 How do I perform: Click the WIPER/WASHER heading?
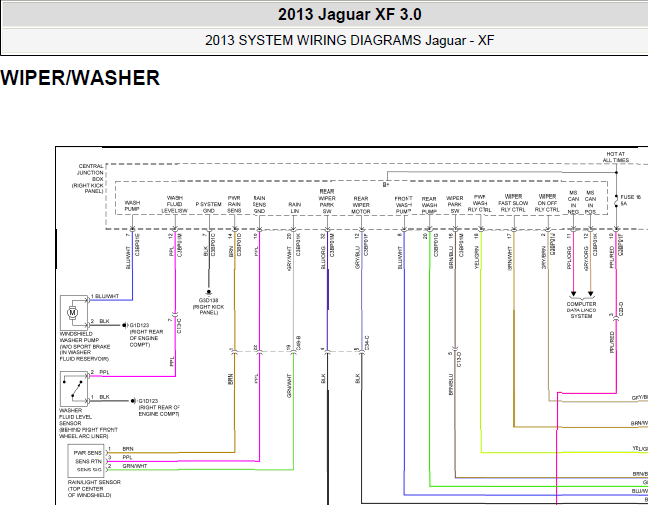pyautogui.click(x=80, y=78)
